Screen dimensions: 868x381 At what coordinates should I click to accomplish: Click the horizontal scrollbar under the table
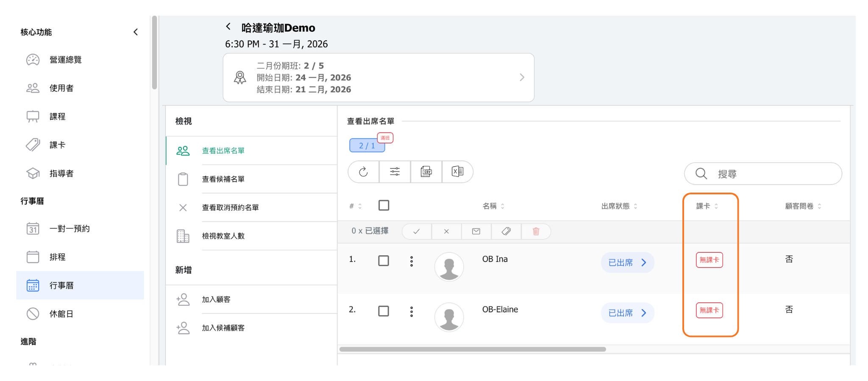pyautogui.click(x=472, y=349)
